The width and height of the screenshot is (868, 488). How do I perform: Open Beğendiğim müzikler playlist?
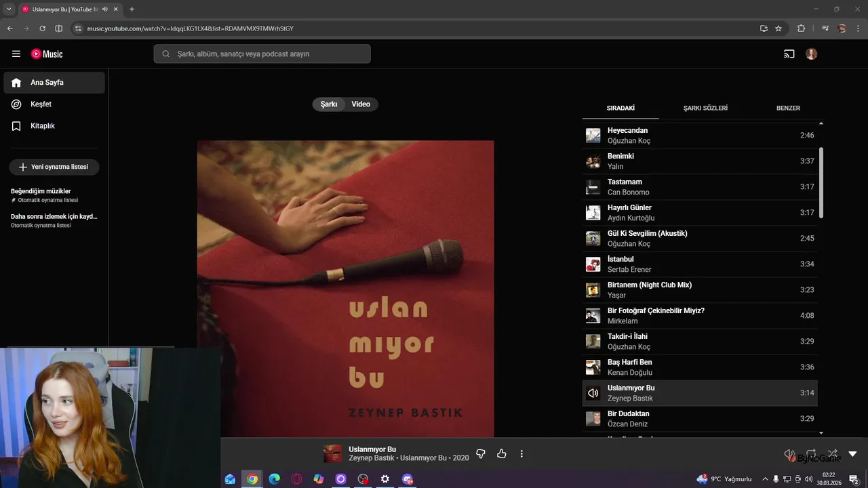pos(54,195)
